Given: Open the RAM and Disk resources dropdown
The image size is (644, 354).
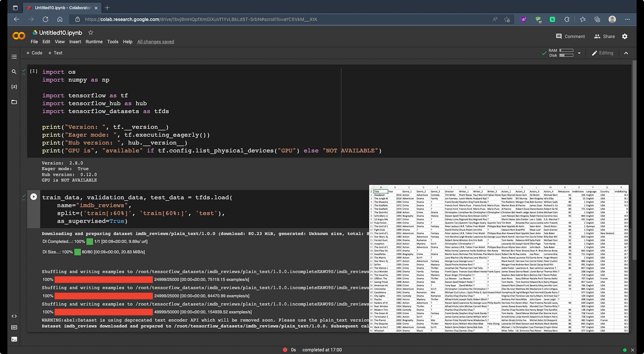Looking at the screenshot, I should click(579, 53).
